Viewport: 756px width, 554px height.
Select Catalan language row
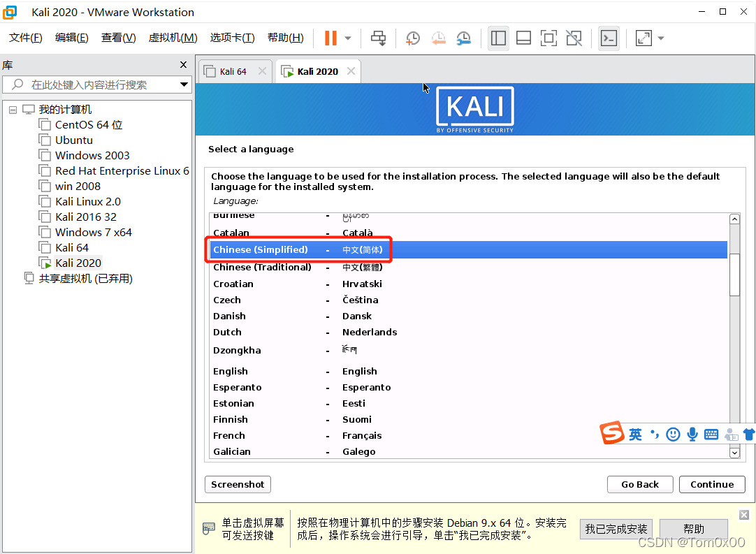[x=468, y=233]
